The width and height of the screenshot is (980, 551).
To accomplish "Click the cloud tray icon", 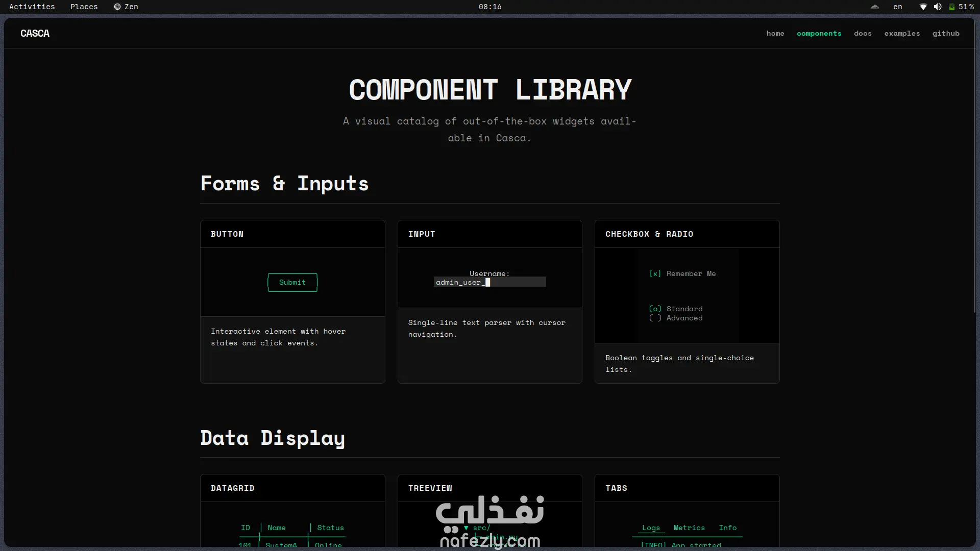I will 875,7.
